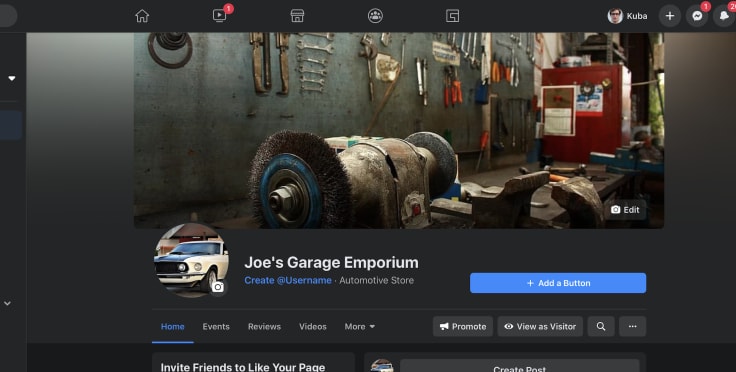Image resolution: width=736 pixels, height=372 pixels.
Task: Open the three-dots page options menu
Action: click(x=632, y=326)
